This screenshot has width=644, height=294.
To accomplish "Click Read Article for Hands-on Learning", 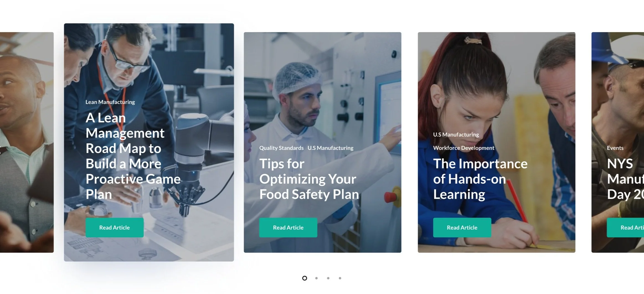I will point(462,227).
